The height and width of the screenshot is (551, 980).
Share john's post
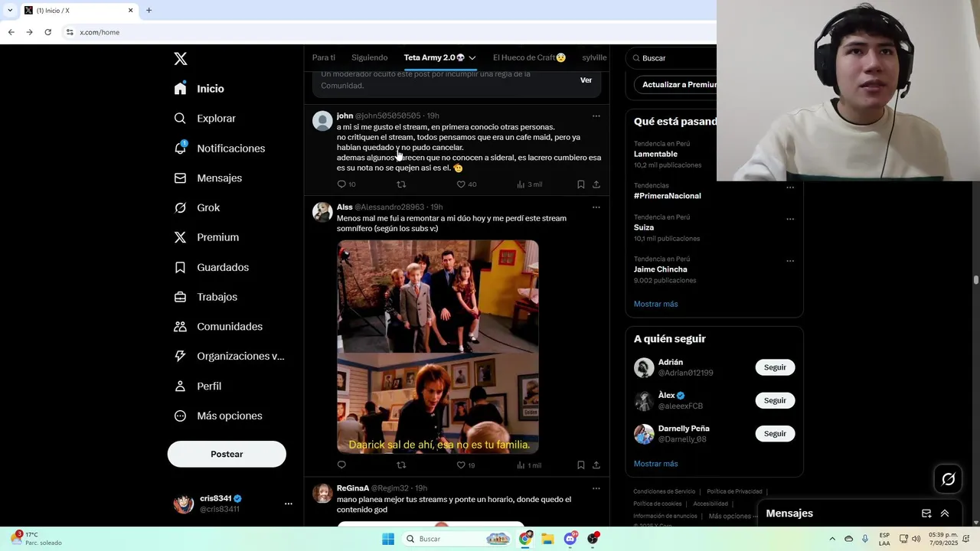click(596, 184)
